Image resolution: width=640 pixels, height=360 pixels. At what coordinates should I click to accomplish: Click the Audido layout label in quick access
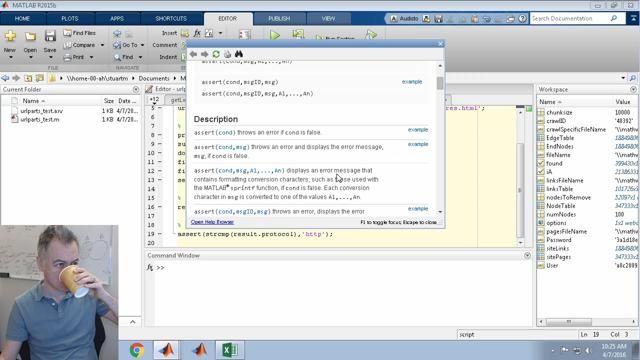pos(409,18)
